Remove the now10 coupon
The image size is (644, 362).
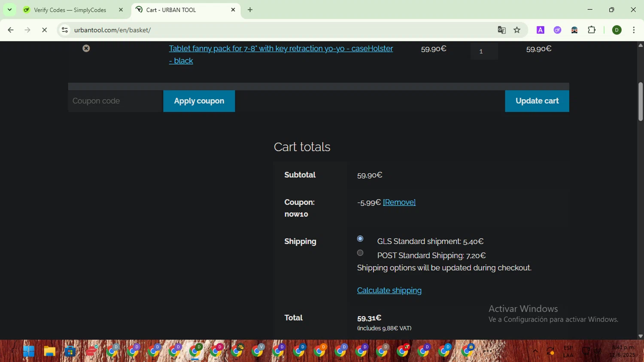coord(399,202)
